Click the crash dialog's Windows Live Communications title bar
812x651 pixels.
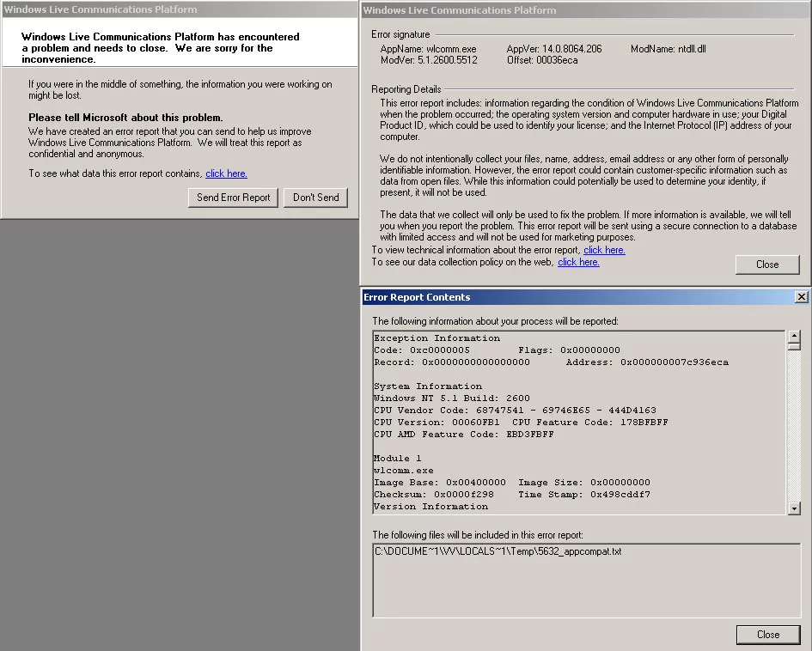(180, 9)
